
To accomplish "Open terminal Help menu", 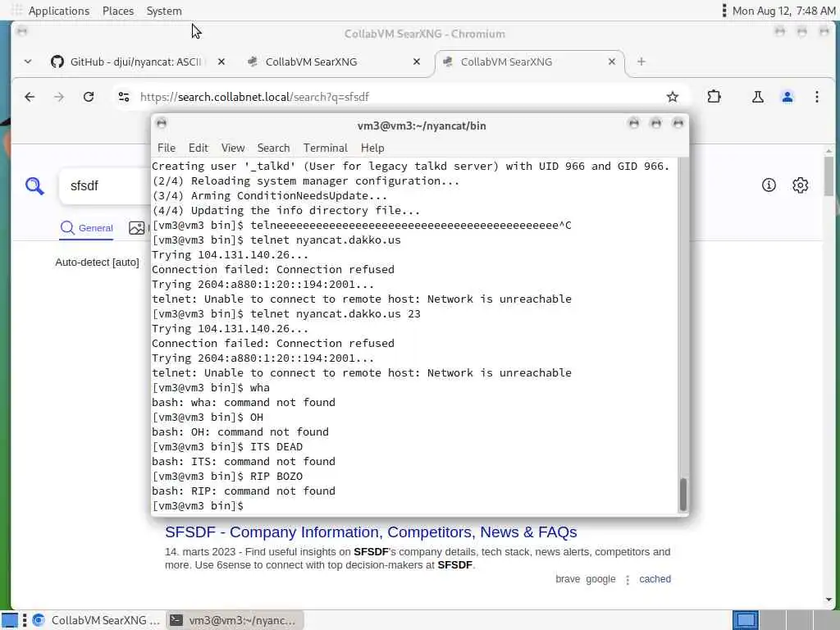I will click(x=372, y=148).
